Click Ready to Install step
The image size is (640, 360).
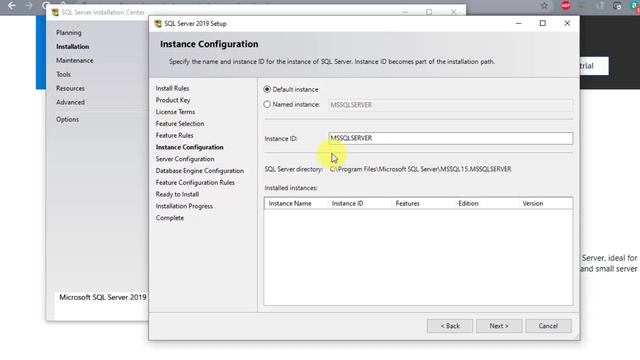pyautogui.click(x=177, y=194)
